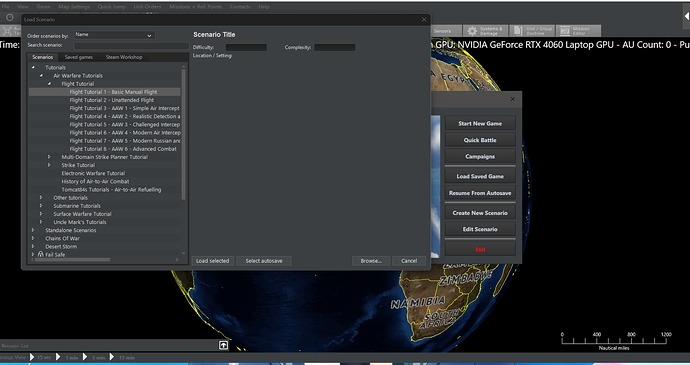This screenshot has height=365, width=690.
Task: Select Flight Tutorial 2 - Unattended Flight
Action: coord(112,100)
